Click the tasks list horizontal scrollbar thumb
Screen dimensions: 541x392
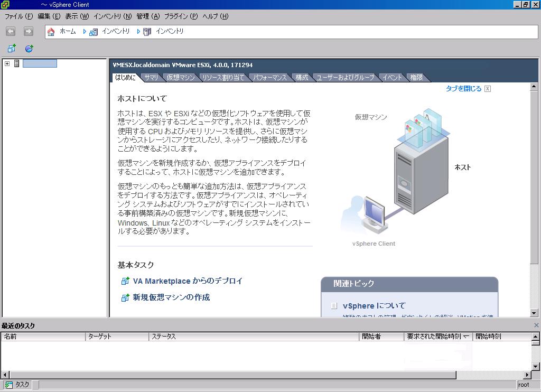[232, 375]
